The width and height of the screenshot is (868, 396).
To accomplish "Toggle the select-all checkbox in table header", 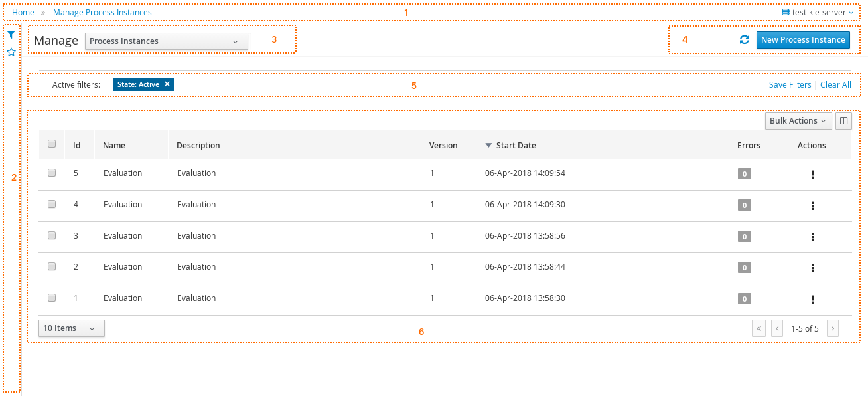I will [52, 144].
